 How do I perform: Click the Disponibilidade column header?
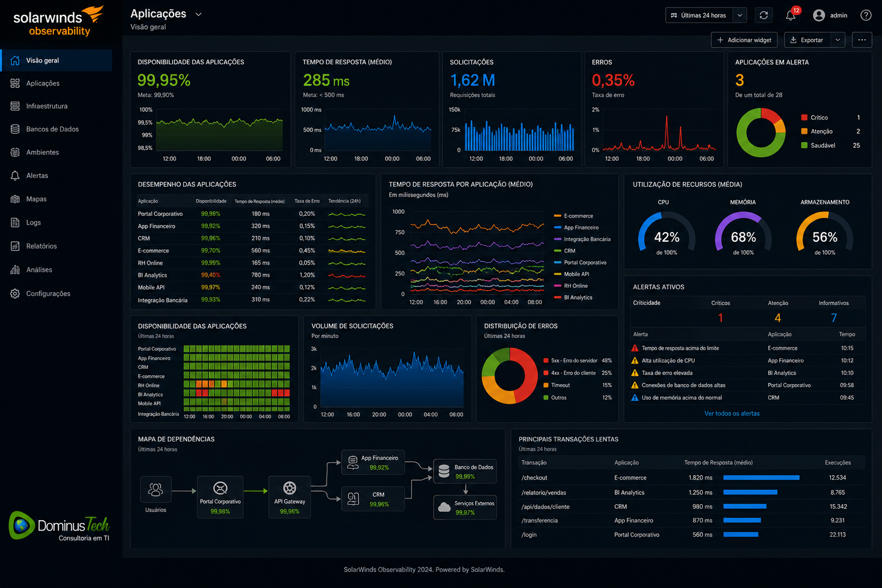tap(211, 201)
